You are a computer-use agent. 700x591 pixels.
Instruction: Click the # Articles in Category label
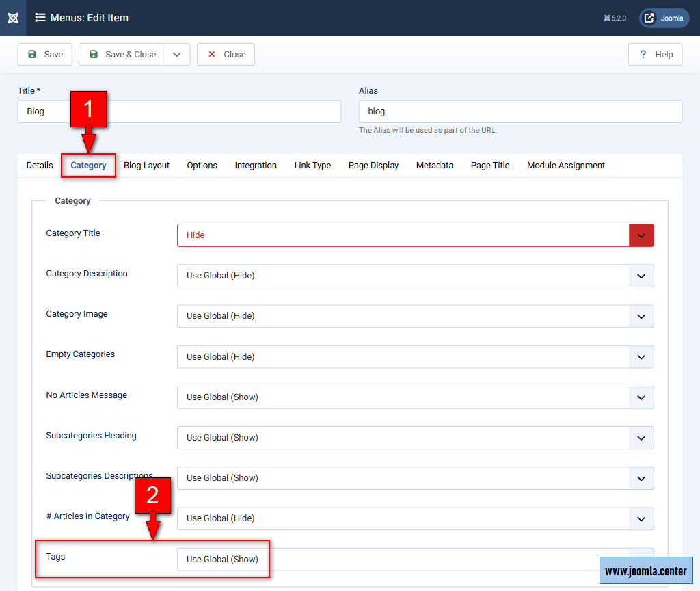coord(88,516)
